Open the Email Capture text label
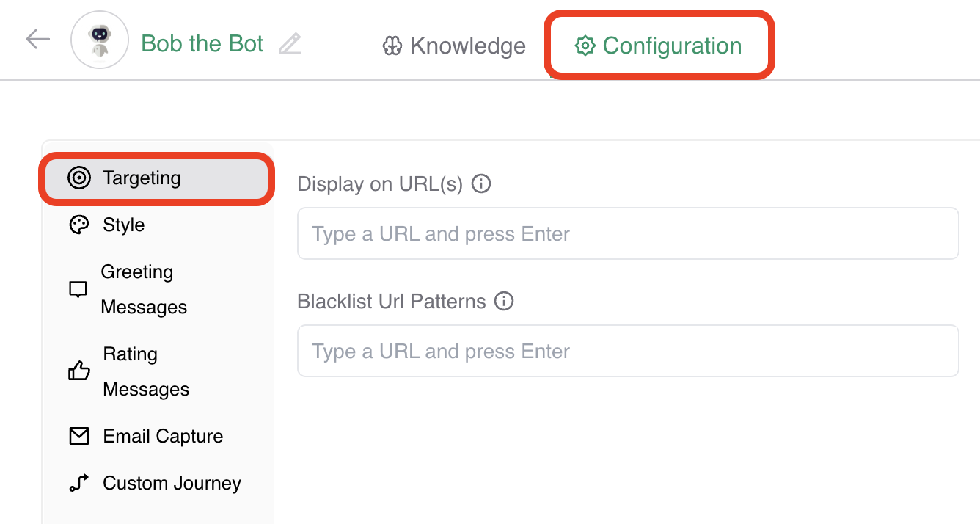The image size is (980, 524). 163,436
